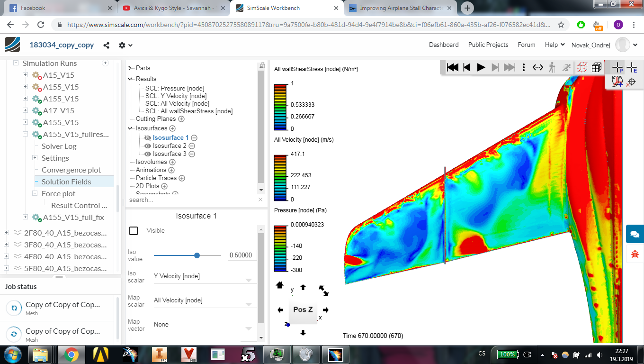Jump to the first time step

452,67
